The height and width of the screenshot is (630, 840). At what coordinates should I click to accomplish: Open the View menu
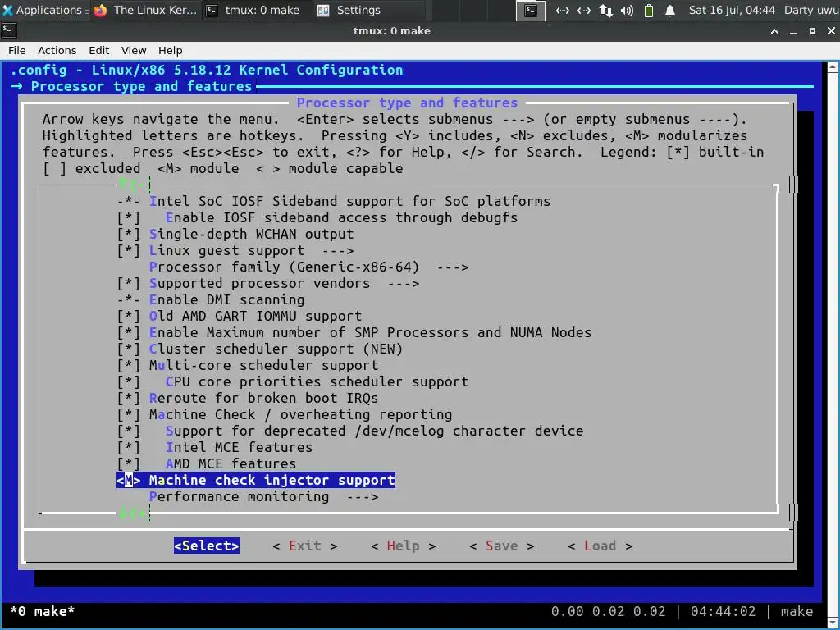click(134, 50)
